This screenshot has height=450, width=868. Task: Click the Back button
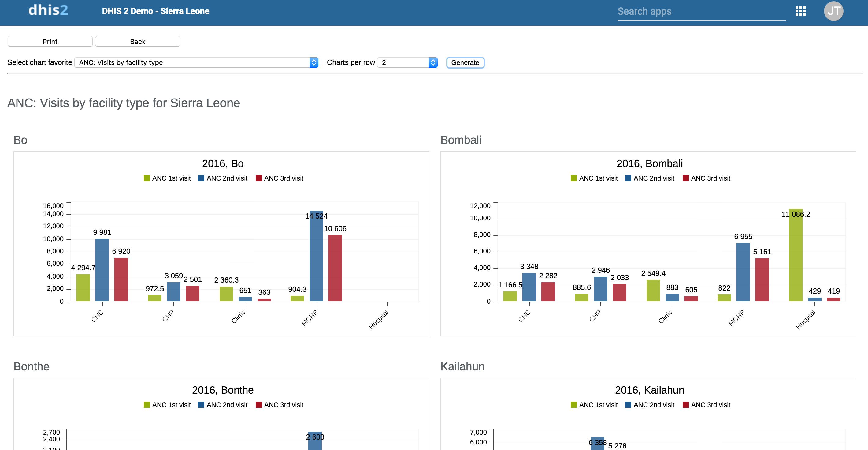click(137, 42)
